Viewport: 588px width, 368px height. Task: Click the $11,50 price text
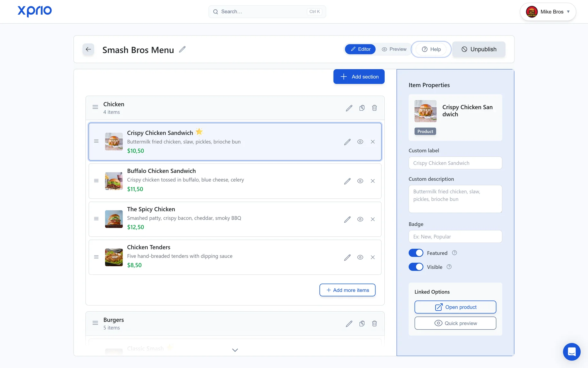click(x=135, y=189)
